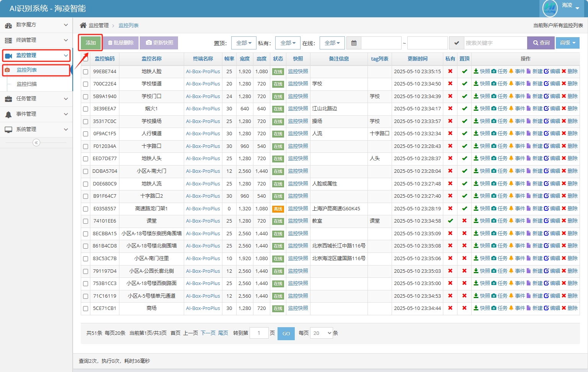
Task: Toggle the select-all checkbox in table header
Action: (86, 59)
